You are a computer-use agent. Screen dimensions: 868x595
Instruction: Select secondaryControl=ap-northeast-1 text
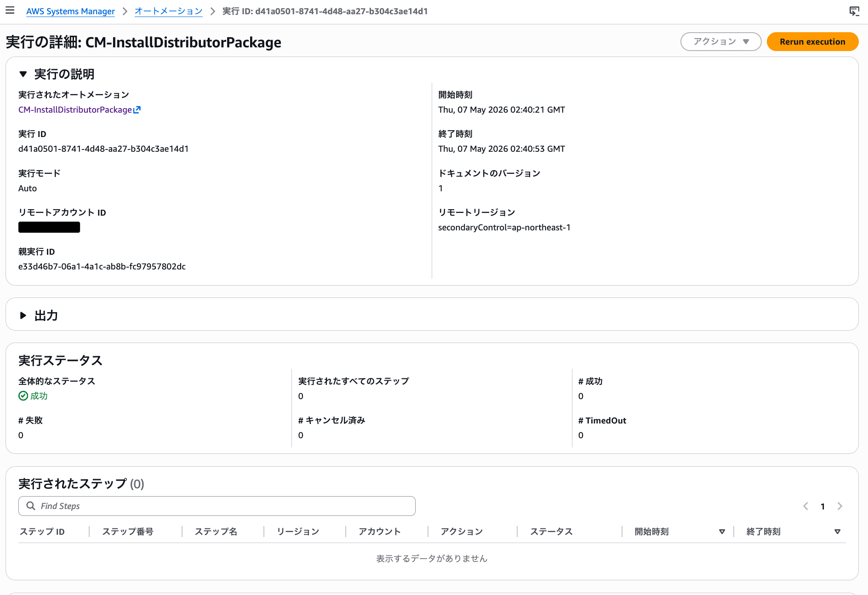504,228
